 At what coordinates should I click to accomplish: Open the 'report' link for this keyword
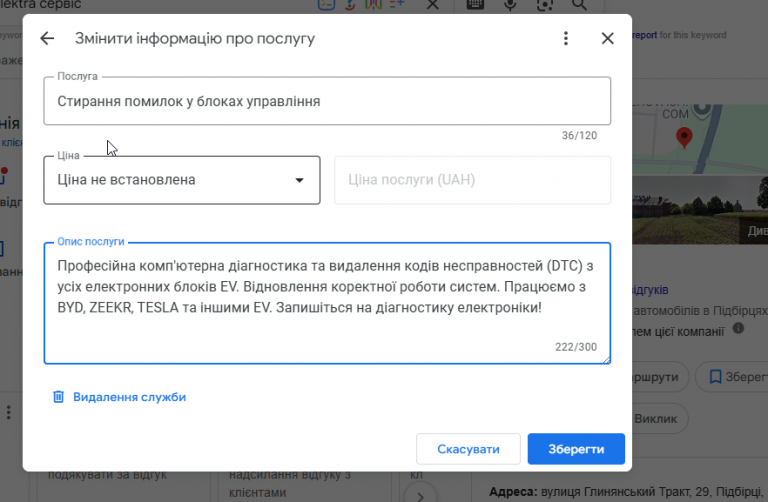[x=644, y=35]
